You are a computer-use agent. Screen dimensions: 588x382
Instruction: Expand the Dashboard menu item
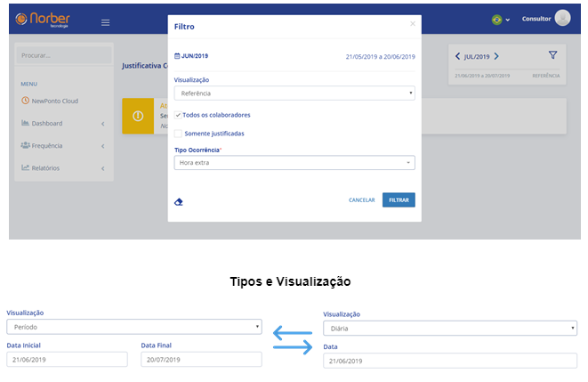(x=62, y=123)
